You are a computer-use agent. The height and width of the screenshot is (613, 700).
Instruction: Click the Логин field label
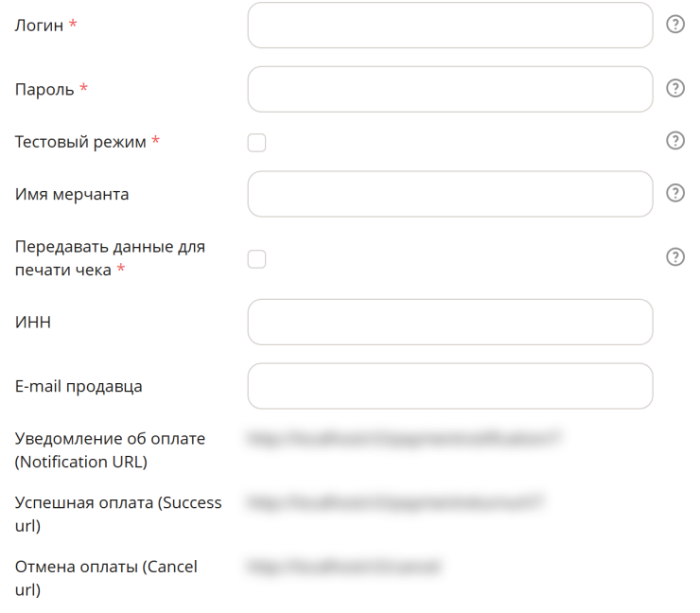point(40,26)
